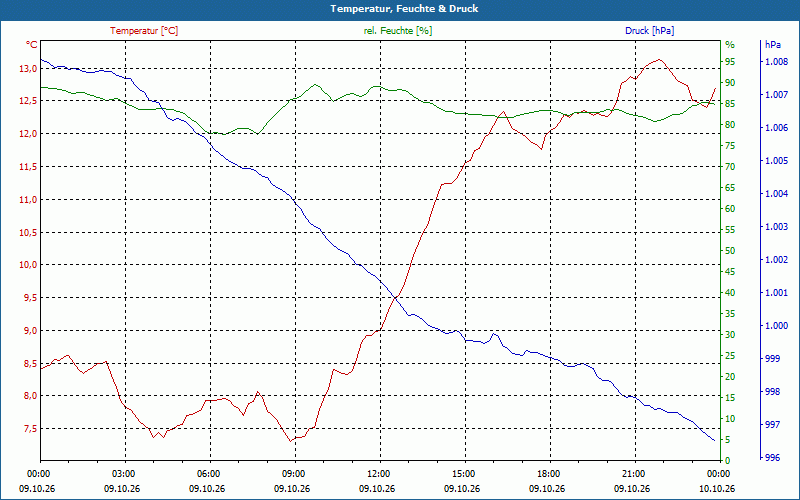This screenshot has width=800, height=500.
Task: Click the '09.10.26' date under 12:00
Action: click(377, 488)
